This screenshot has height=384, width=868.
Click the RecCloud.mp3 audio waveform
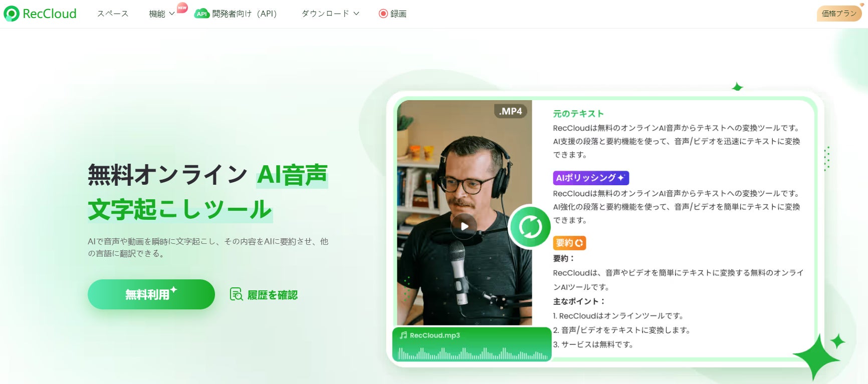pos(473,353)
